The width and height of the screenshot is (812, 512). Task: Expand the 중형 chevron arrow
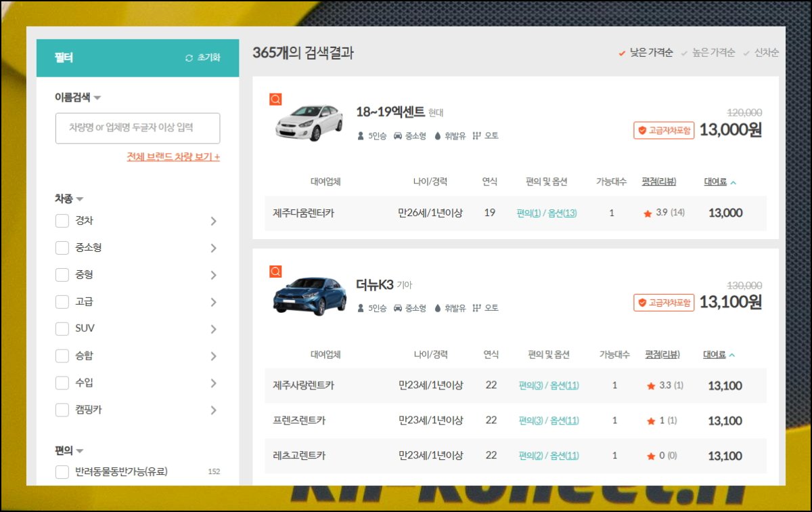[213, 275]
